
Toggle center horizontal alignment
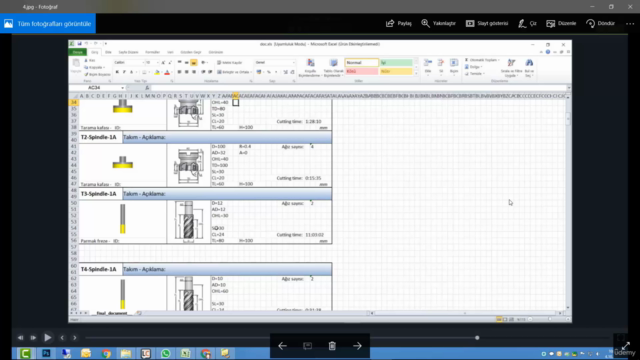click(x=187, y=72)
